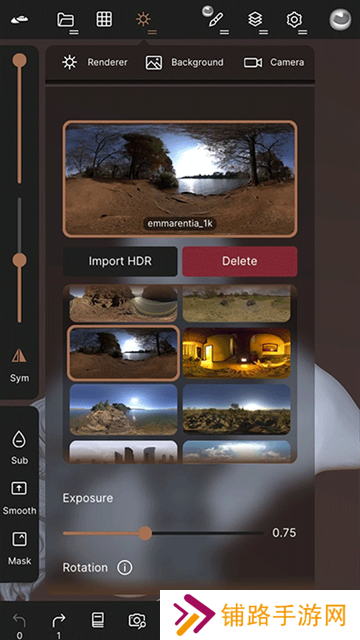The height and width of the screenshot is (640, 360).
Task: Open the grid topology menu
Action: click(104, 19)
